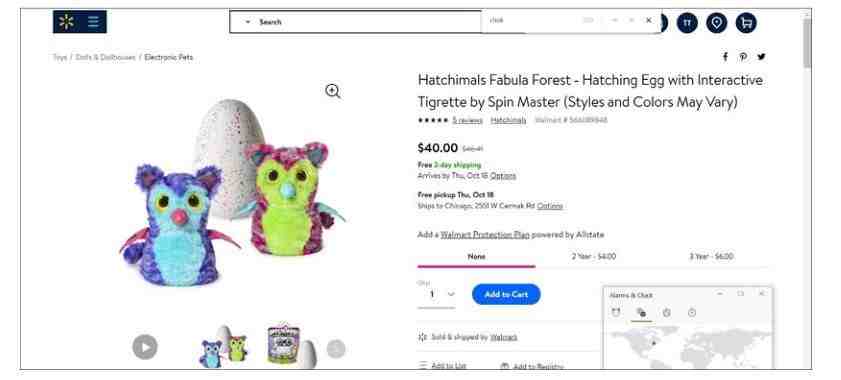Select the Hatchimals box packaging thumbnail
This screenshot has height=380, width=841.
point(284,345)
